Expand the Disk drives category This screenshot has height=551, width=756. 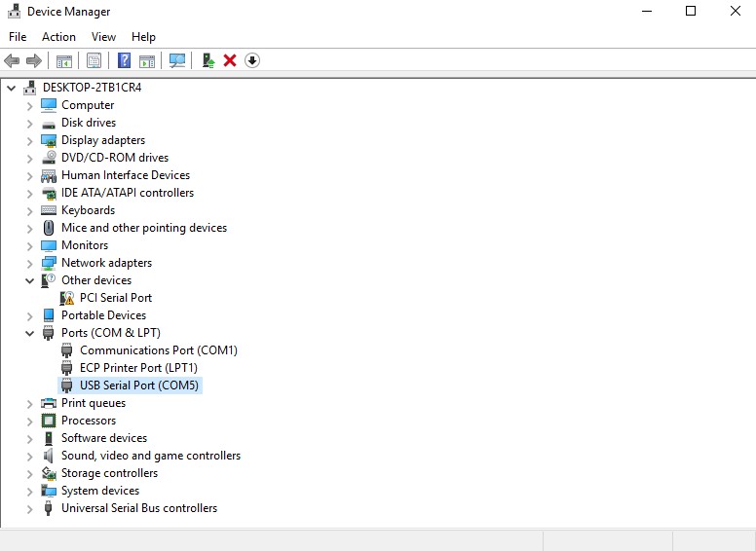click(x=30, y=124)
